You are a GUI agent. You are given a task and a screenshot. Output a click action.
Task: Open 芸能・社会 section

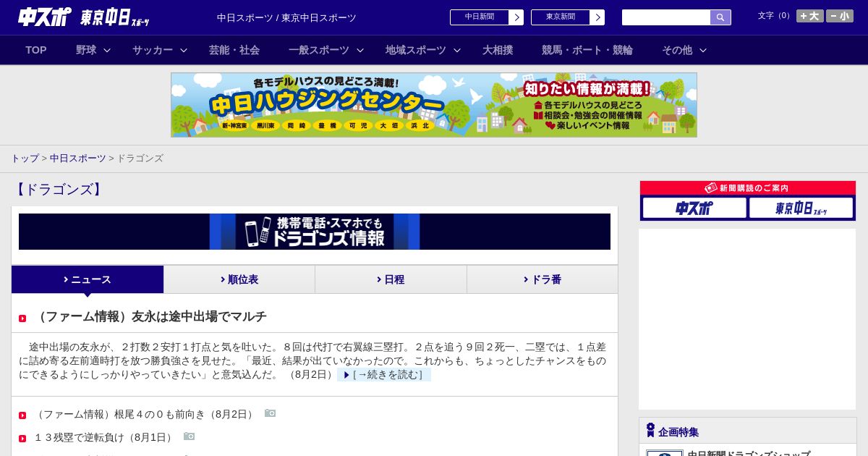point(234,50)
